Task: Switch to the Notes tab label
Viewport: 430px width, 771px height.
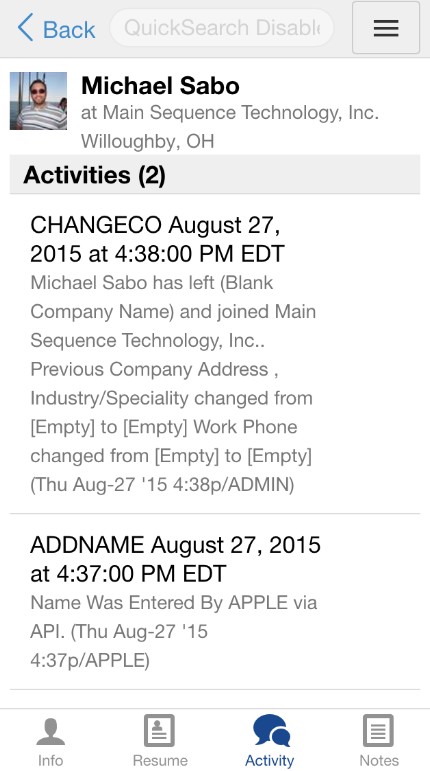Action: 379,760
